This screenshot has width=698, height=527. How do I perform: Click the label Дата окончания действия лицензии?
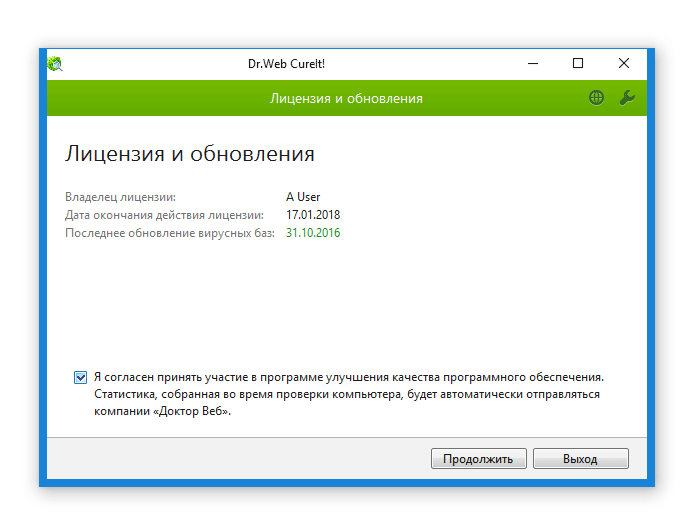tap(164, 215)
